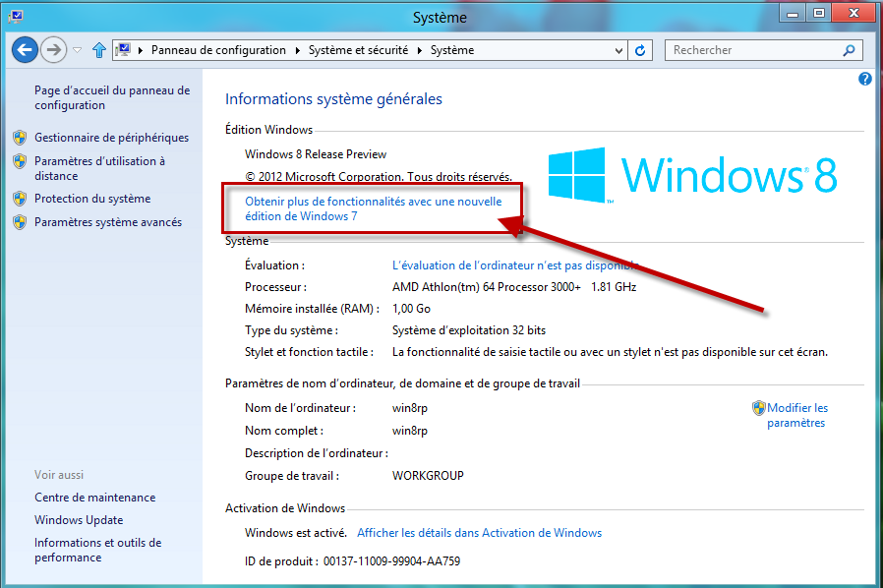Open help with the question mark icon
883x588 pixels.
click(x=865, y=79)
